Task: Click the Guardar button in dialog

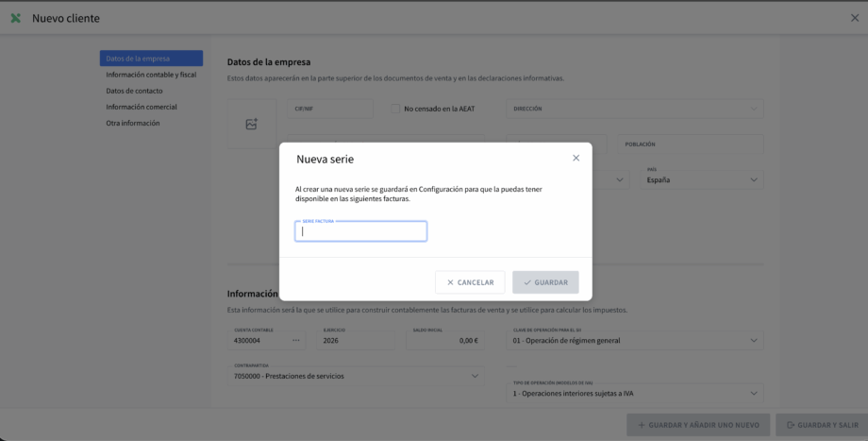Action: (x=545, y=282)
